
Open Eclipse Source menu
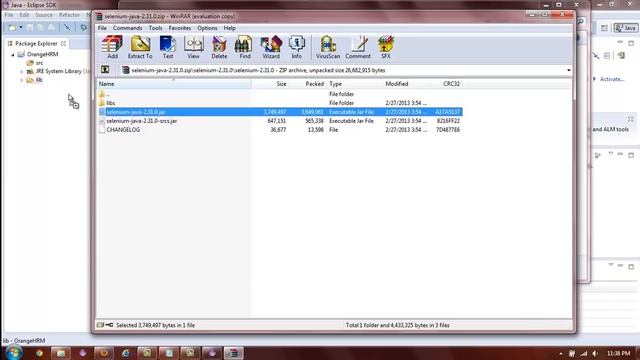pyautogui.click(x=44, y=15)
